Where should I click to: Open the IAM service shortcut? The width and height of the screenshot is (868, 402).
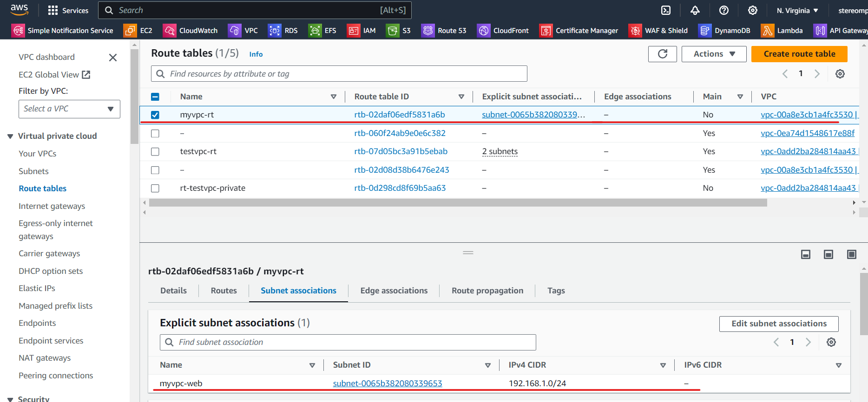[361, 31]
